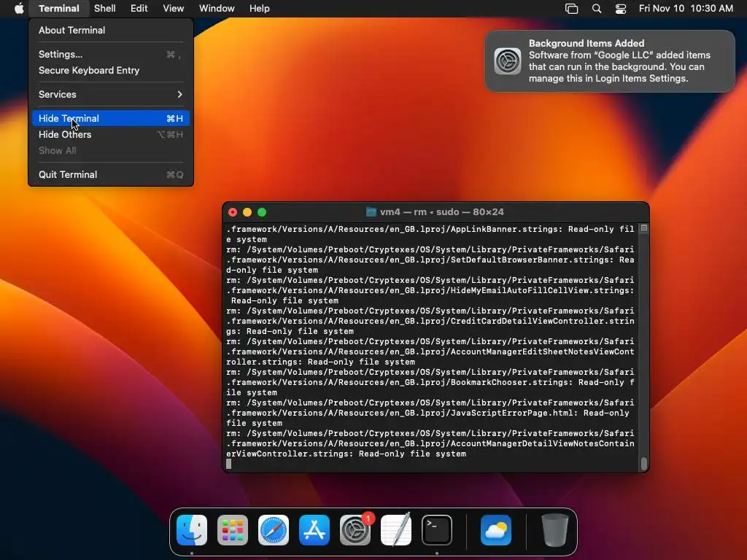Click the Terminal scrollback marker icon
This screenshot has width=747, height=560.
click(x=644, y=228)
